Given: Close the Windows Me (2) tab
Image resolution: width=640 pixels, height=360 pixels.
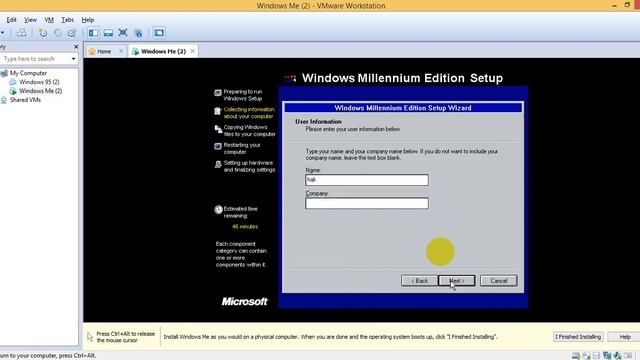Looking at the screenshot, I should [193, 51].
